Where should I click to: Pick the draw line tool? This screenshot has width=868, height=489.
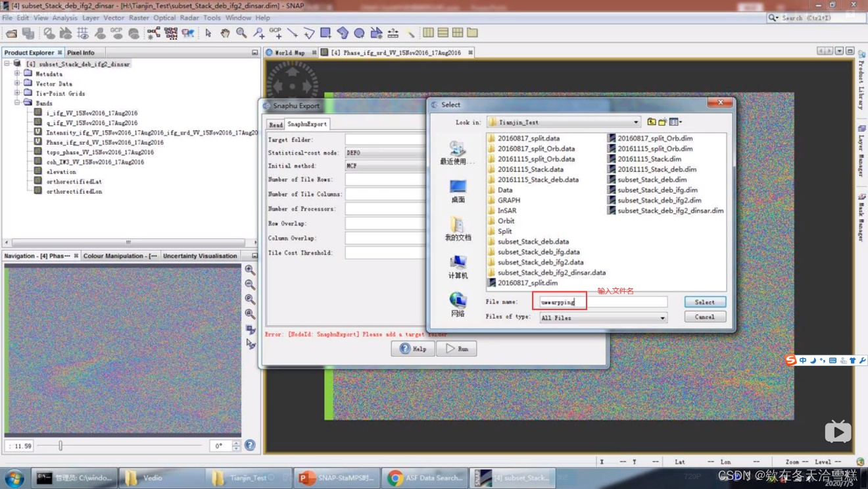click(x=292, y=33)
